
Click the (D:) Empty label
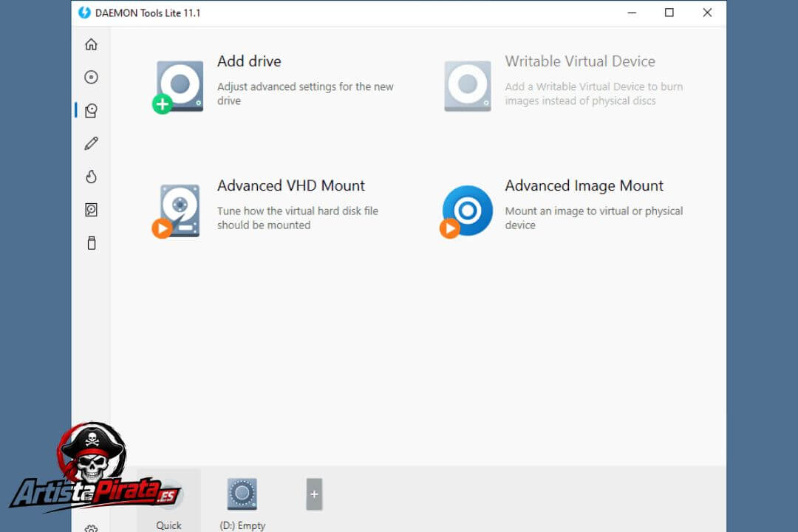[x=242, y=525]
